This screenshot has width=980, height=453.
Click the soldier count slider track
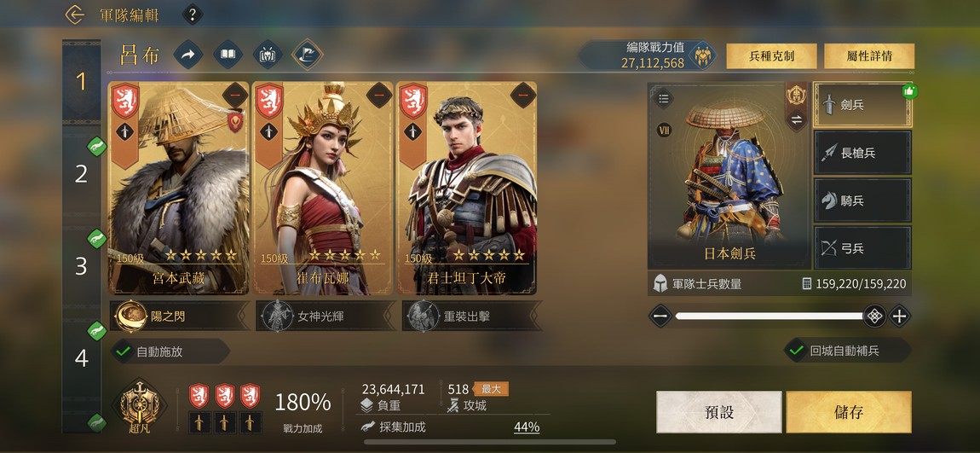769,316
